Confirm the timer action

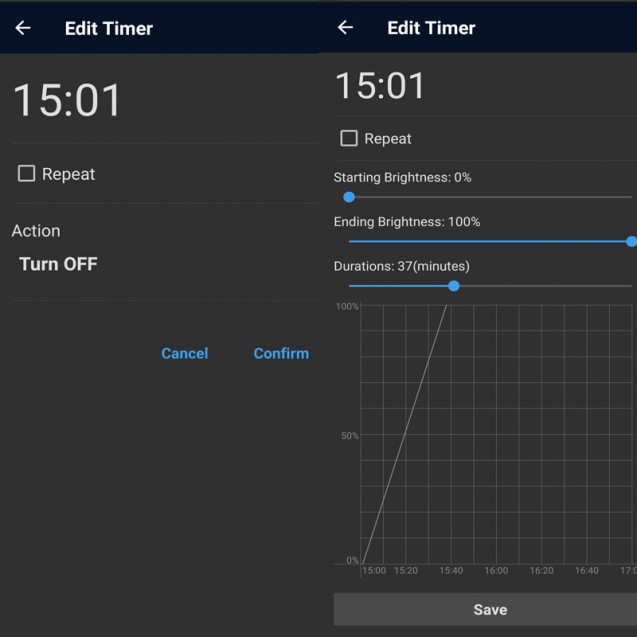click(x=281, y=353)
